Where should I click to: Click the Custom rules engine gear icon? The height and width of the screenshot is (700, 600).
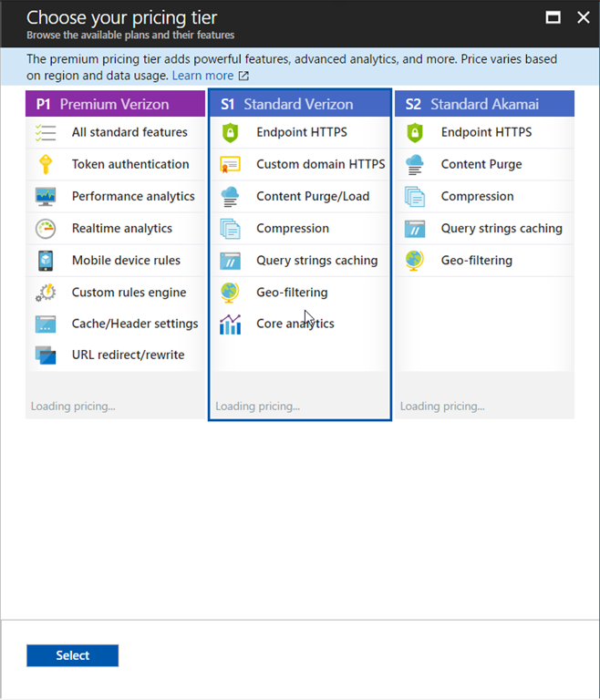(46, 293)
